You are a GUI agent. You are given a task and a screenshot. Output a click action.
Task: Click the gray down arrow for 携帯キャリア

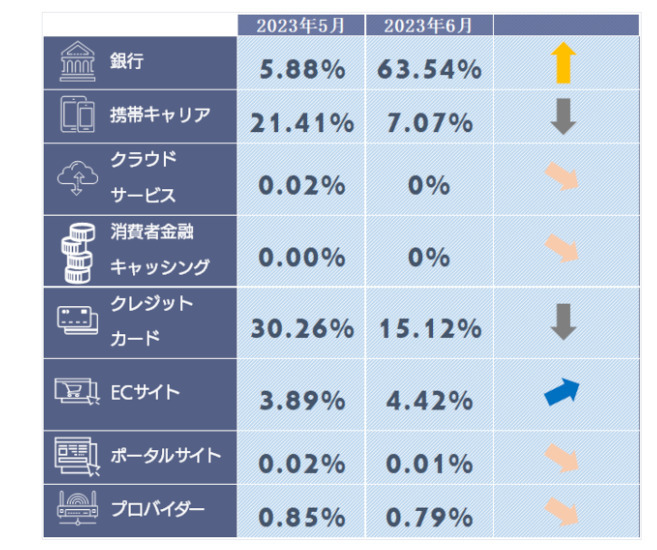(x=565, y=117)
